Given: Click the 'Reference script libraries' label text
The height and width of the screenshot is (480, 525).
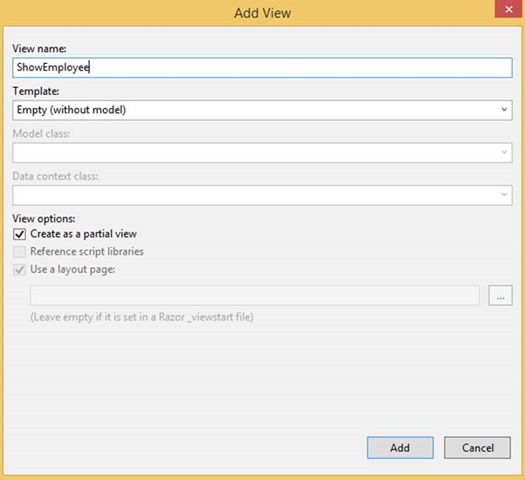Looking at the screenshot, I should [x=87, y=251].
